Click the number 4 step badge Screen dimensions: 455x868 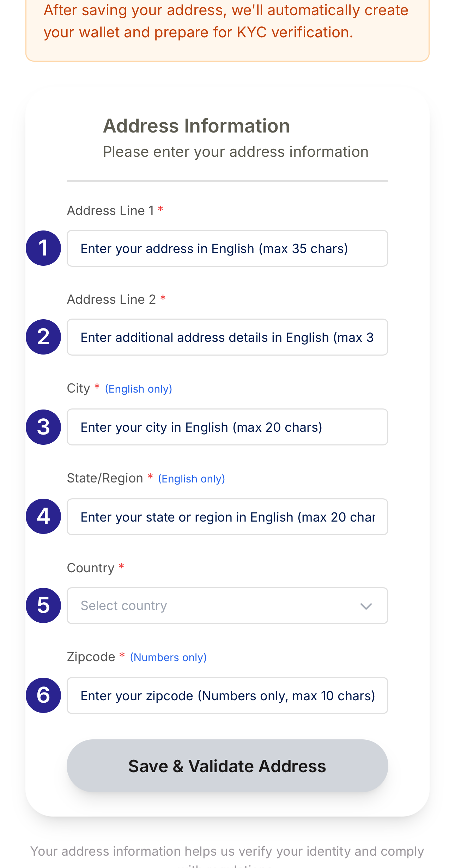43,516
